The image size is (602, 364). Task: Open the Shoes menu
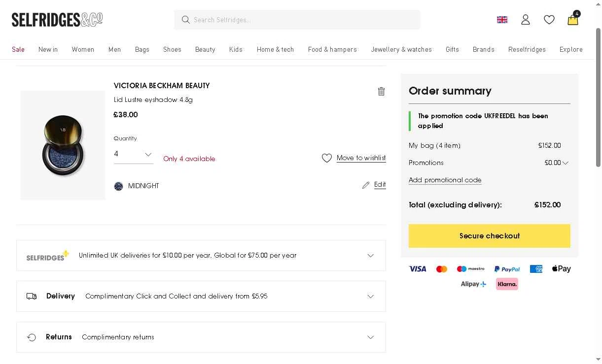[x=172, y=49]
